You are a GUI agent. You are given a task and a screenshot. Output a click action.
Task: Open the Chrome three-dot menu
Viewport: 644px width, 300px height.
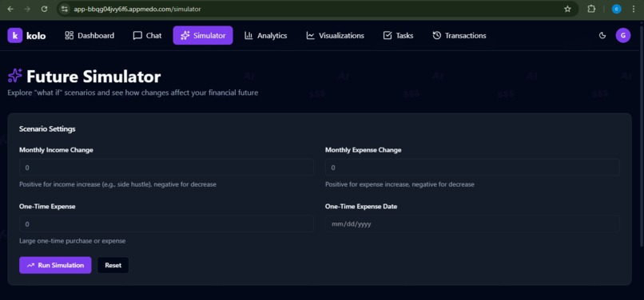click(634, 9)
